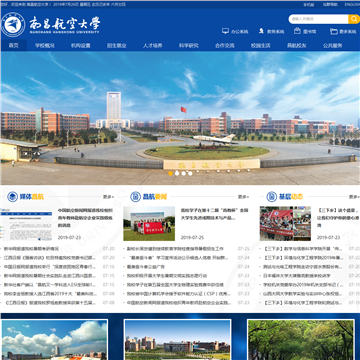Open 中国日报网报道我校举行 article
This screenshot has width=360, height=360.
[x=50, y=267]
